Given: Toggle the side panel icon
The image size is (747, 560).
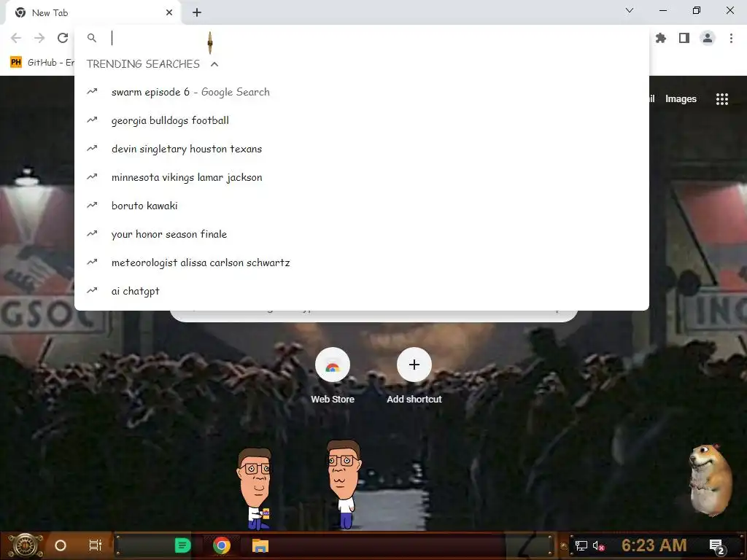Looking at the screenshot, I should [684, 38].
